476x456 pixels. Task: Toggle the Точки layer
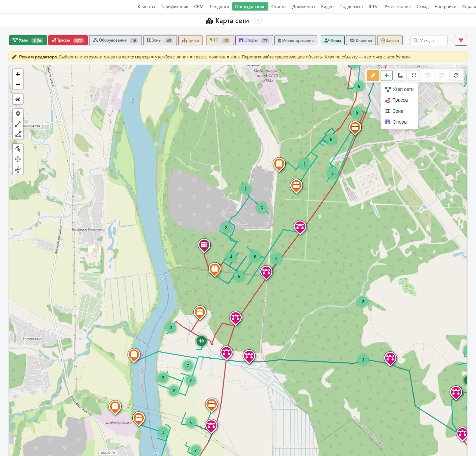(190, 40)
